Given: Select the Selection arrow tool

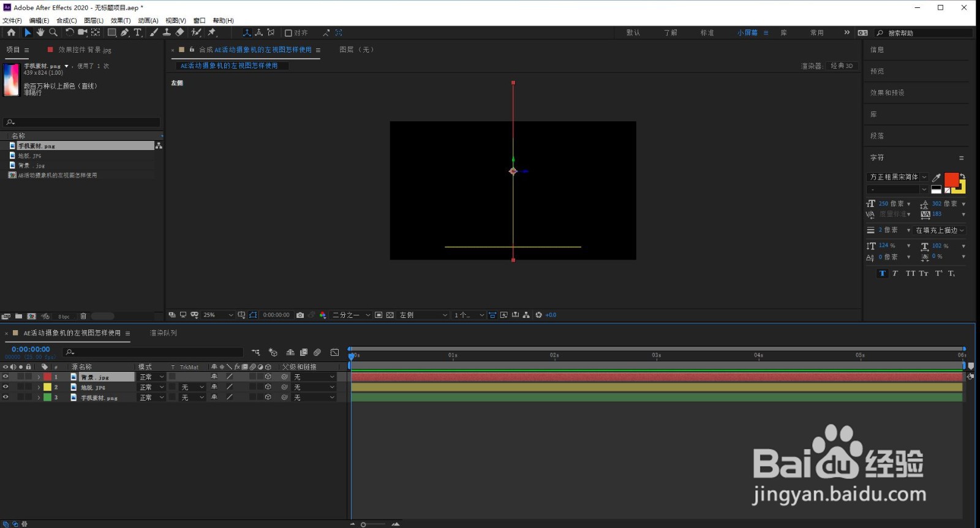Looking at the screenshot, I should [28, 32].
